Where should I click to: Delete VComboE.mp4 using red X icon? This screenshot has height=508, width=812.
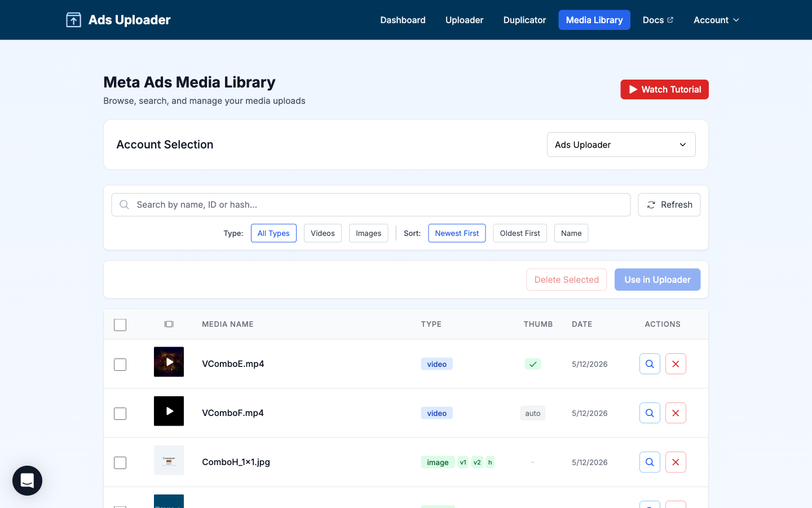click(x=676, y=364)
